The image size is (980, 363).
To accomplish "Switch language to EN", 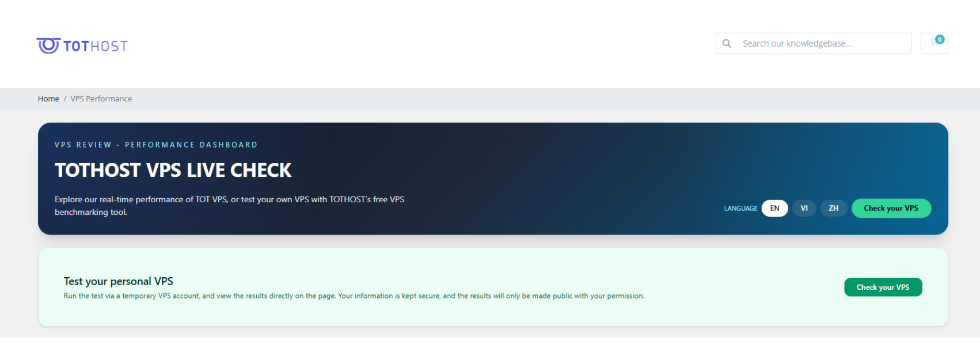I will click(775, 208).
